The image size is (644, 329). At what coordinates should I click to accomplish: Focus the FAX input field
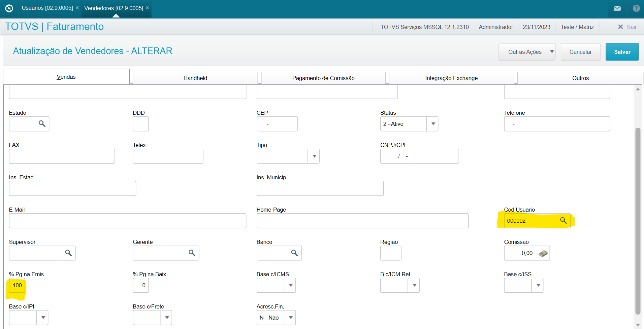[x=62, y=156]
